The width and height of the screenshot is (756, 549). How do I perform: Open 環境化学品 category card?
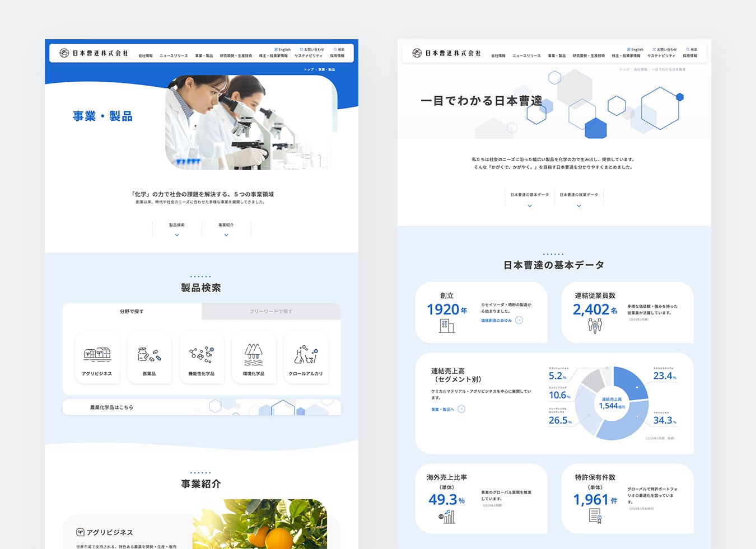[x=254, y=358]
